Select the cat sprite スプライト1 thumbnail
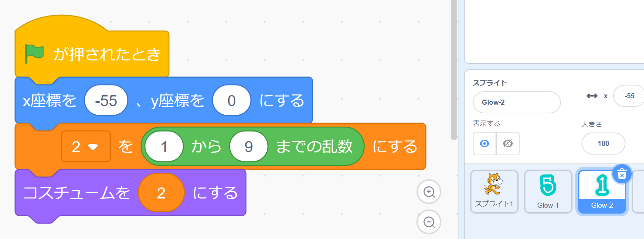This screenshot has height=239, width=644. tap(494, 191)
